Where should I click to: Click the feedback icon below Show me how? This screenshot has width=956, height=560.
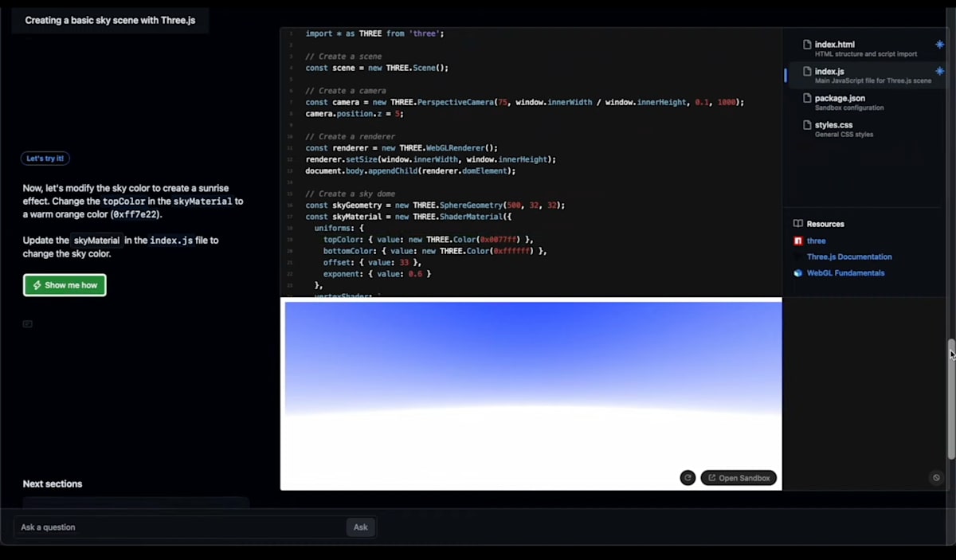pyautogui.click(x=27, y=324)
